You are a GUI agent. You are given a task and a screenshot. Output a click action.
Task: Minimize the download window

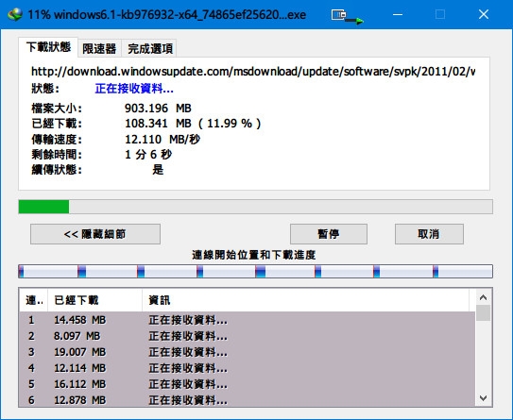click(x=398, y=14)
